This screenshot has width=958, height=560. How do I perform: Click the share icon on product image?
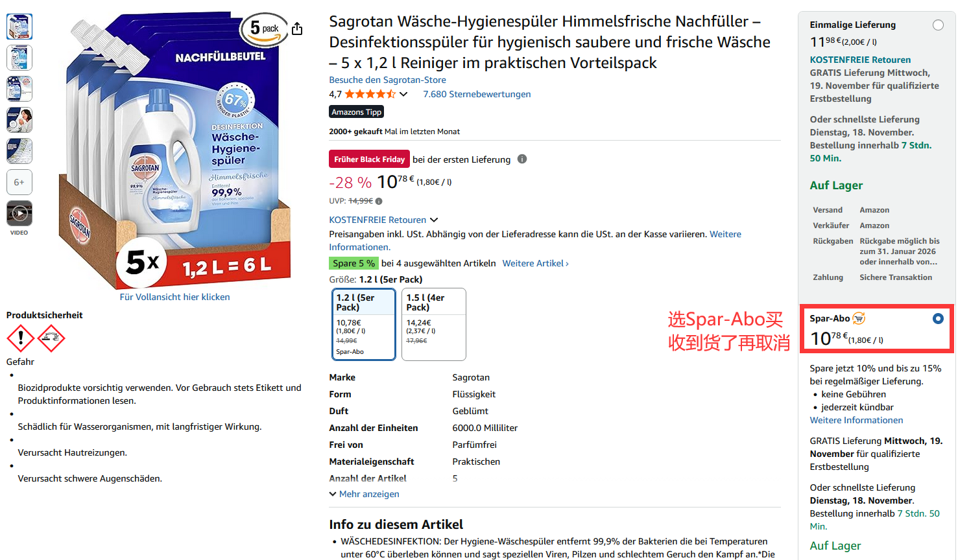click(x=297, y=29)
